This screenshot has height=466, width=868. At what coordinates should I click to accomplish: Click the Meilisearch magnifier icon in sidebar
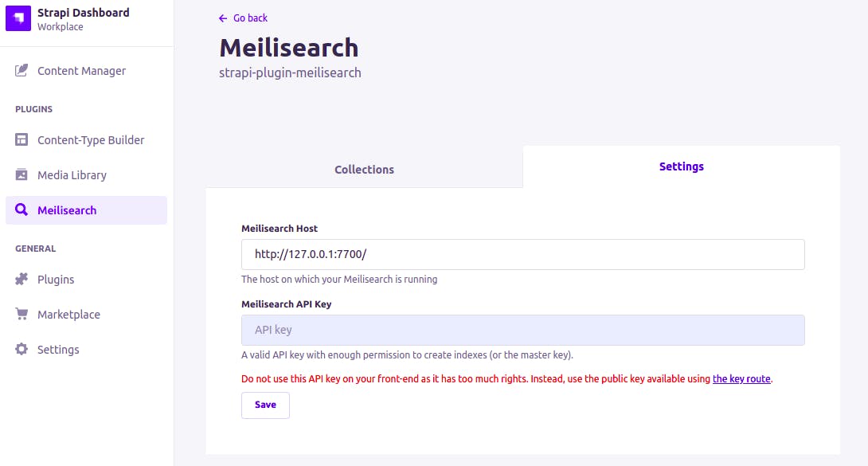(x=20, y=210)
